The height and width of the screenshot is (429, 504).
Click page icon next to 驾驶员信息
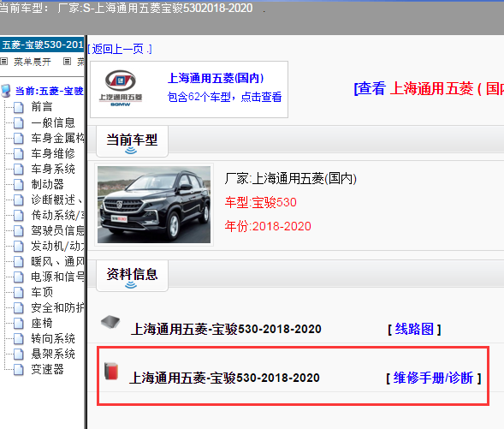tap(19, 230)
